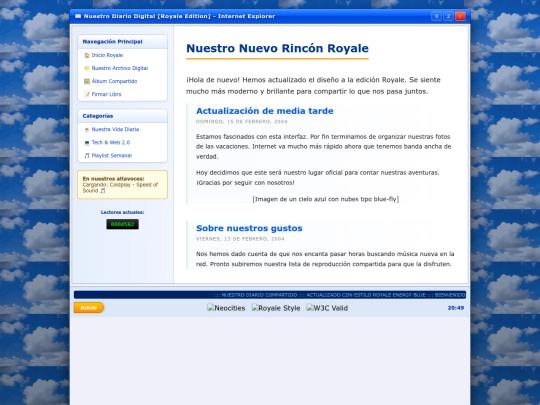Viewport: 540px width, 405px height.
Task: Click the Nuestro Nuevo Rincón Royale title
Action: [277, 48]
